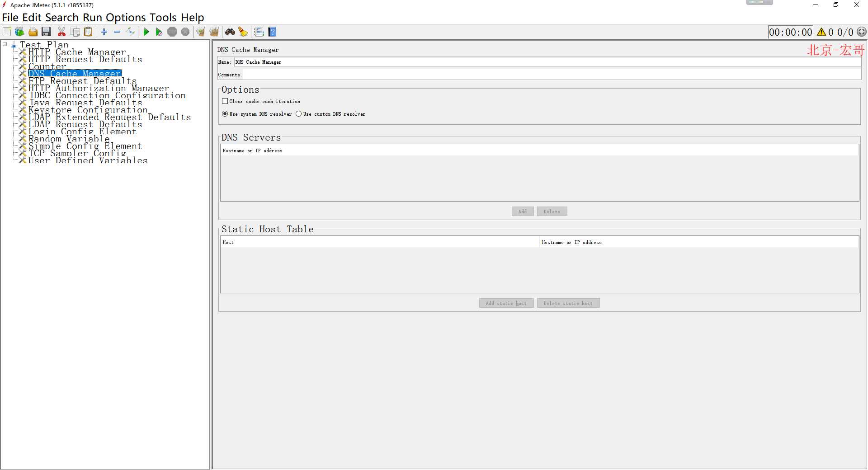Click the DNS Servers Add button
This screenshot has height=470, width=868.
(x=523, y=211)
